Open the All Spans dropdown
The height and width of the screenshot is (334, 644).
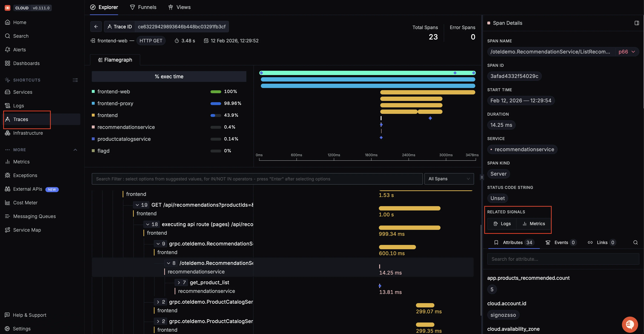449,179
